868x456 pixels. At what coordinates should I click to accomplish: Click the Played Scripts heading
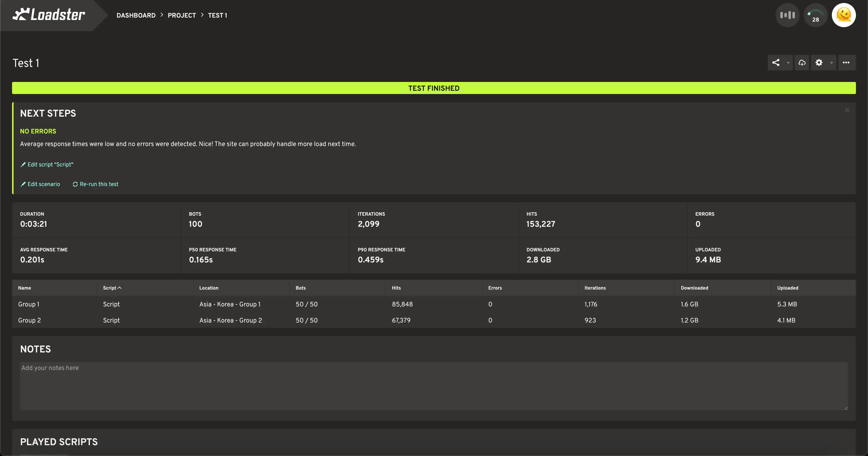tap(59, 442)
